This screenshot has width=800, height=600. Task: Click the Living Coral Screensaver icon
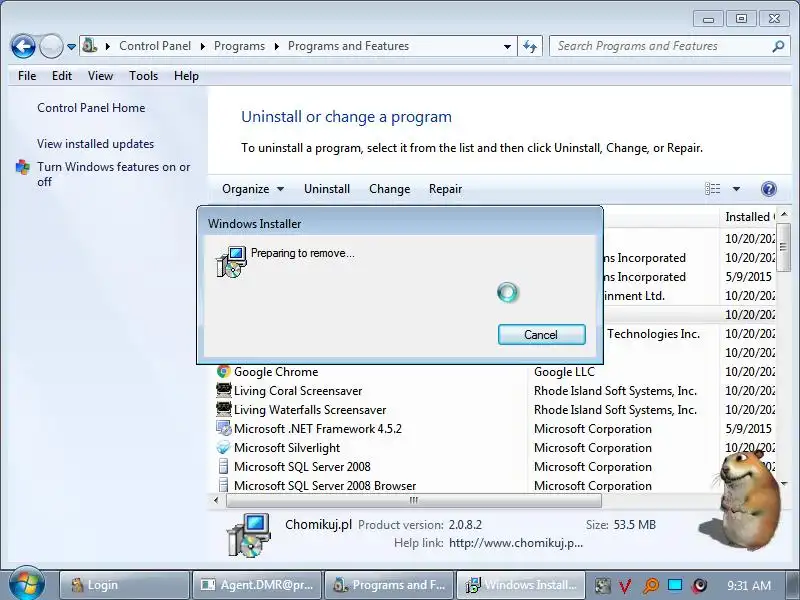tap(223, 390)
